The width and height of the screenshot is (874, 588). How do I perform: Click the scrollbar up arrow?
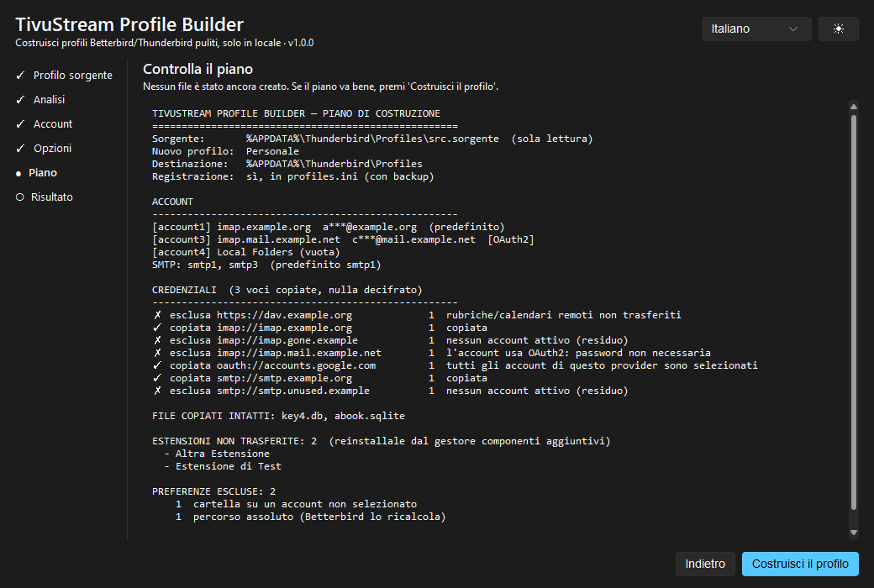tap(853, 107)
